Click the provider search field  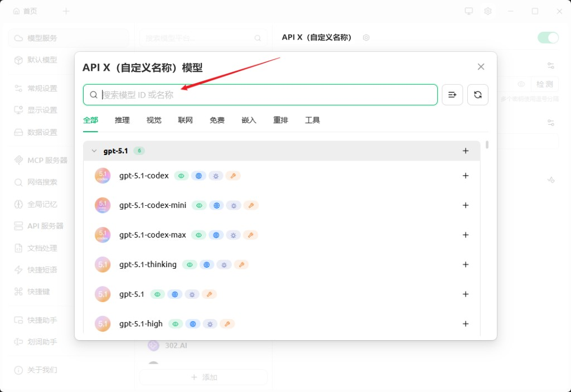click(x=204, y=38)
